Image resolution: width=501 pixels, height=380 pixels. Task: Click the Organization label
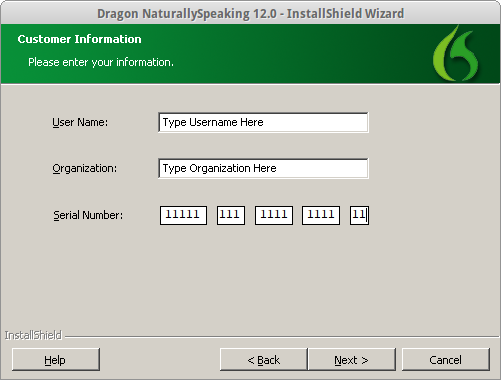click(x=85, y=168)
